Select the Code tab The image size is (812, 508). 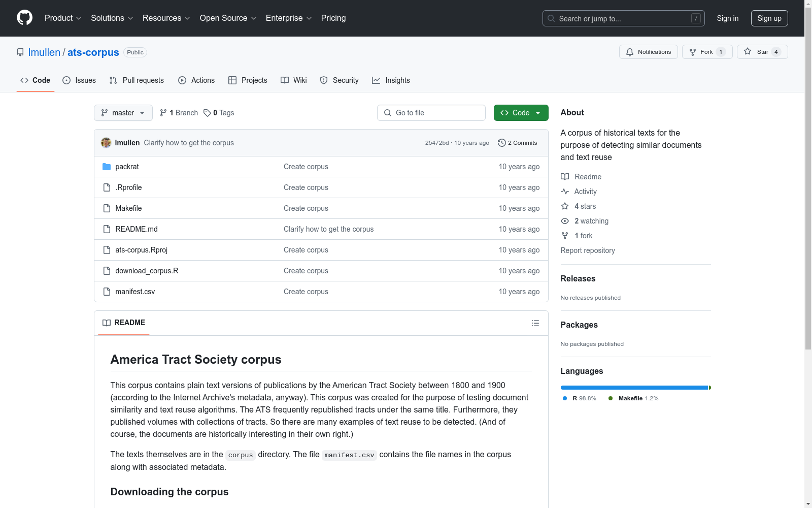tap(36, 80)
